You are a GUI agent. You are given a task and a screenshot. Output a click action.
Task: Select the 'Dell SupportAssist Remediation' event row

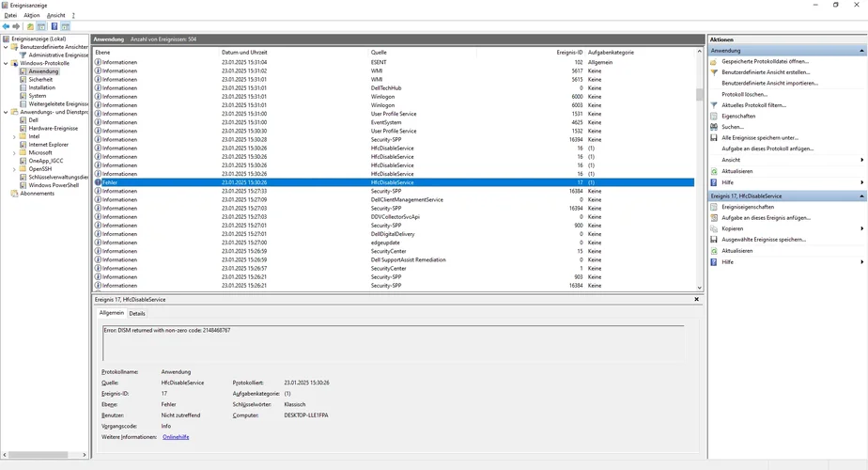(x=394, y=259)
